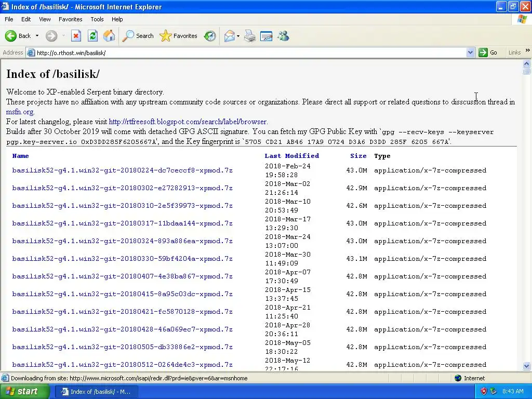Sort listing by Size column header
This screenshot has width=532, height=399.
click(x=358, y=156)
